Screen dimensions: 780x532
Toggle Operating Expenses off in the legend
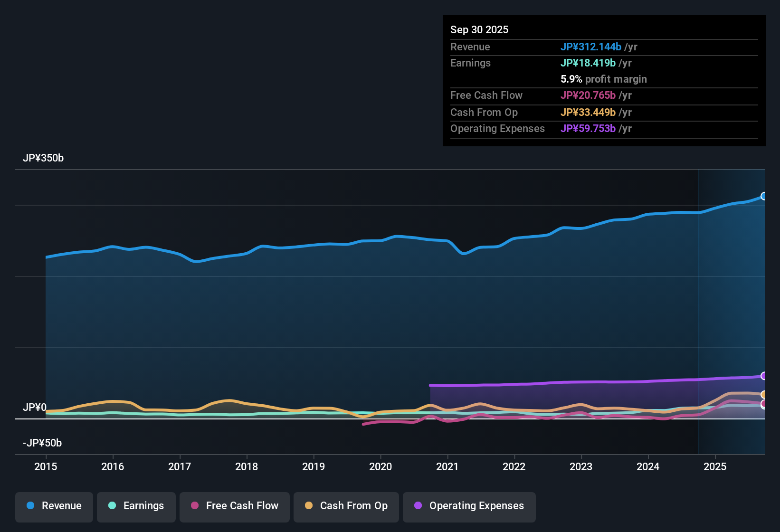pos(469,506)
